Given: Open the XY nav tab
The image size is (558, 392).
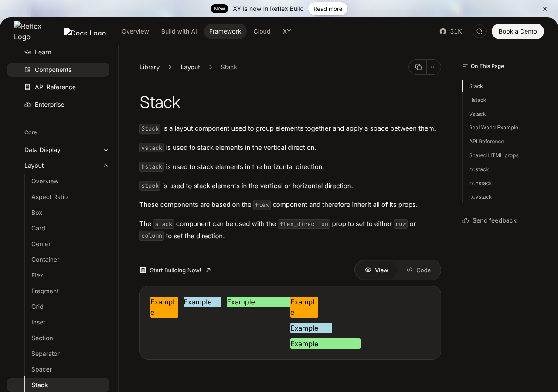Looking at the screenshot, I should [286, 31].
